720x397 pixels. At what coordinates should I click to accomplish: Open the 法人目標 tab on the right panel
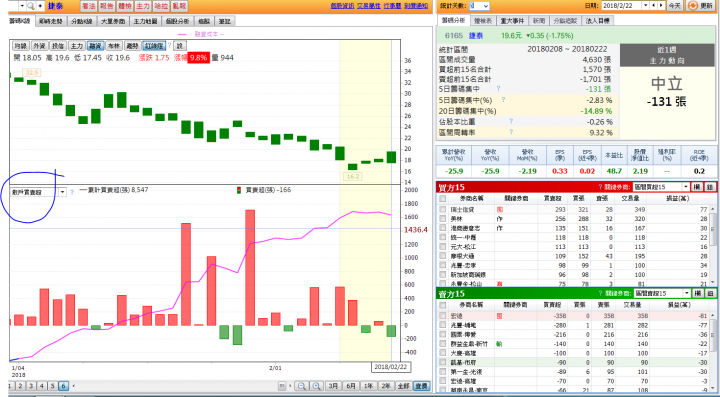coord(597,21)
